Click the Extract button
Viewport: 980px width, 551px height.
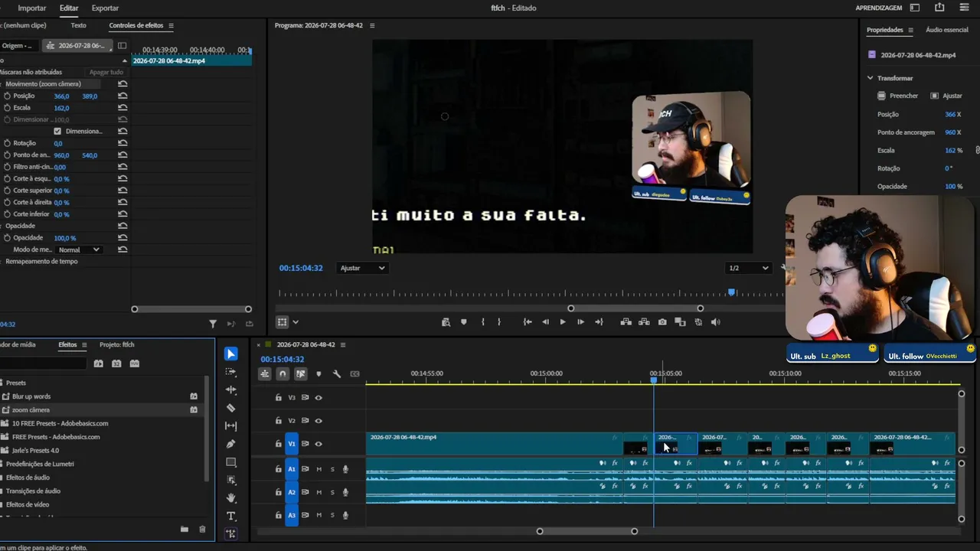point(644,322)
